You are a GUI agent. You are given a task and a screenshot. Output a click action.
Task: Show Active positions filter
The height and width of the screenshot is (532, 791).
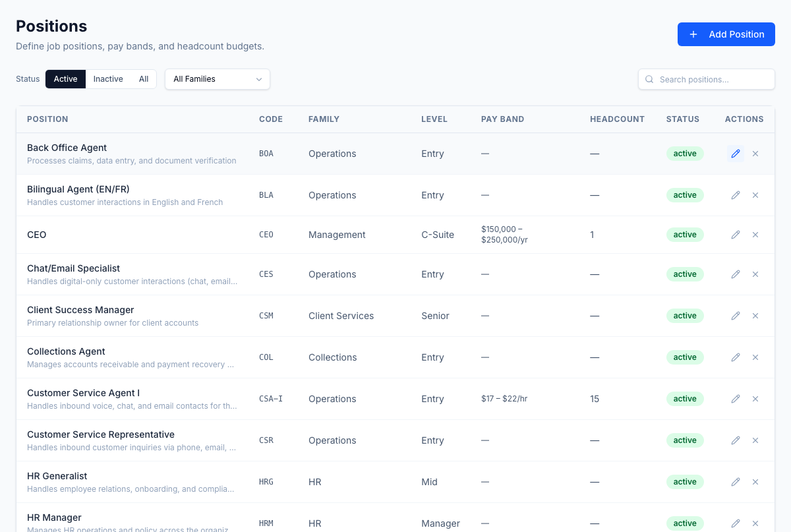click(65, 79)
